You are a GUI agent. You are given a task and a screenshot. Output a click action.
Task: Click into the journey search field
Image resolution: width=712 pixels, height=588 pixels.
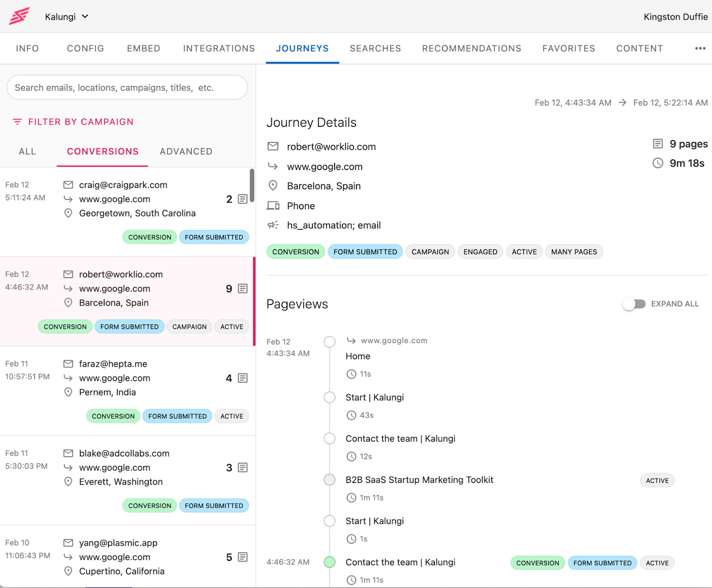coord(127,87)
